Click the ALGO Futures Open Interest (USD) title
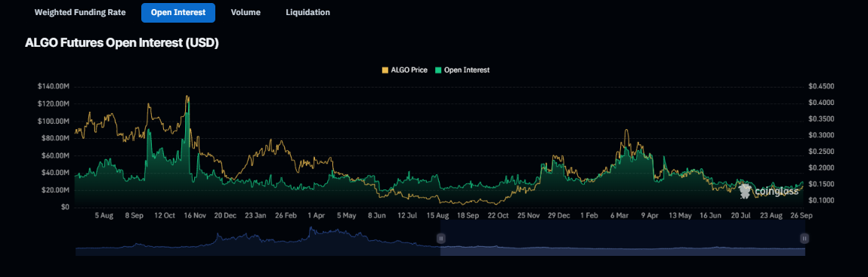The width and height of the screenshot is (868, 277). 122,43
